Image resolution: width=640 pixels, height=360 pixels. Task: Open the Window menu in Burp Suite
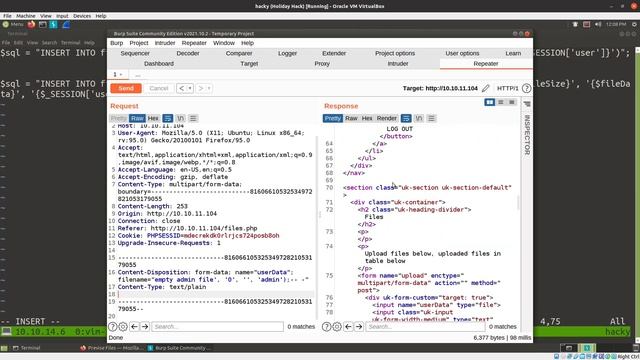(x=224, y=43)
